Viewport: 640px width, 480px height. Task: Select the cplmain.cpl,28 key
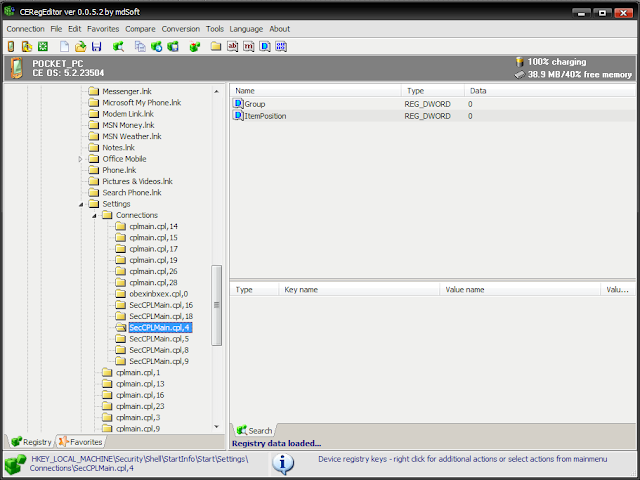click(153, 282)
